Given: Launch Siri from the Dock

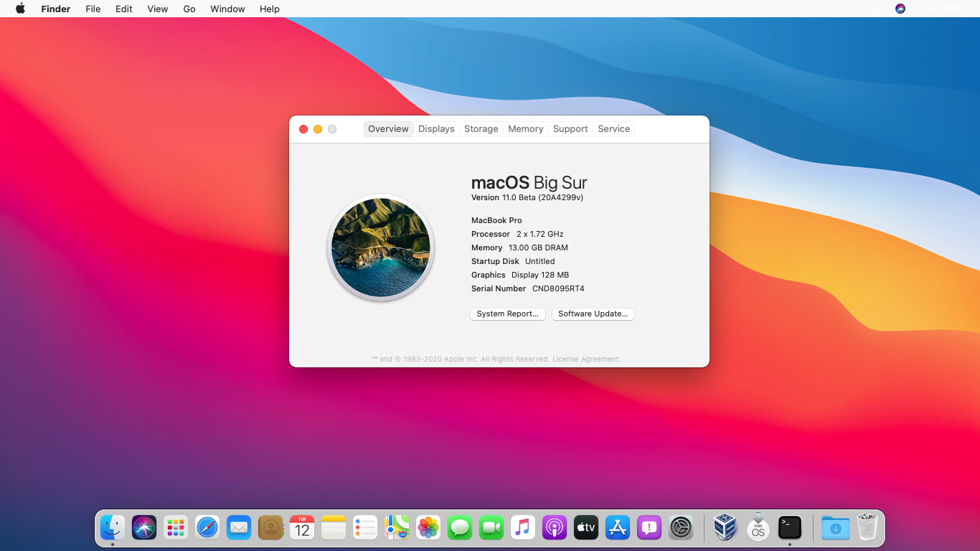Looking at the screenshot, I should pos(144,528).
